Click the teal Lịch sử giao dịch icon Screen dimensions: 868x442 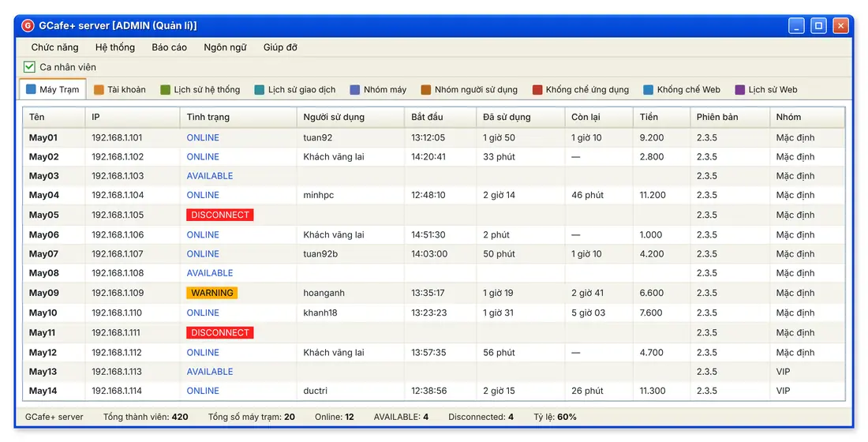pyautogui.click(x=259, y=90)
